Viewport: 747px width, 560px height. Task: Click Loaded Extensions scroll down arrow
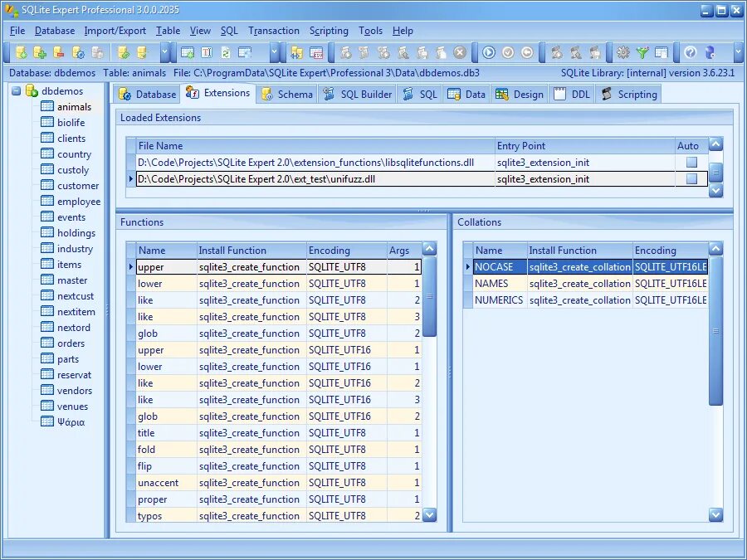715,191
